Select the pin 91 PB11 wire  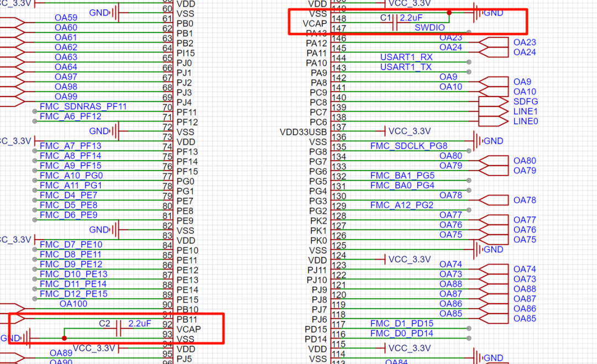point(111,319)
